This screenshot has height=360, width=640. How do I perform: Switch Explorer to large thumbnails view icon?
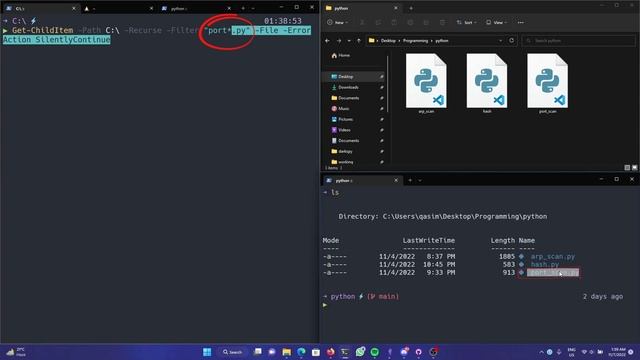pyautogui.click(x=634, y=167)
